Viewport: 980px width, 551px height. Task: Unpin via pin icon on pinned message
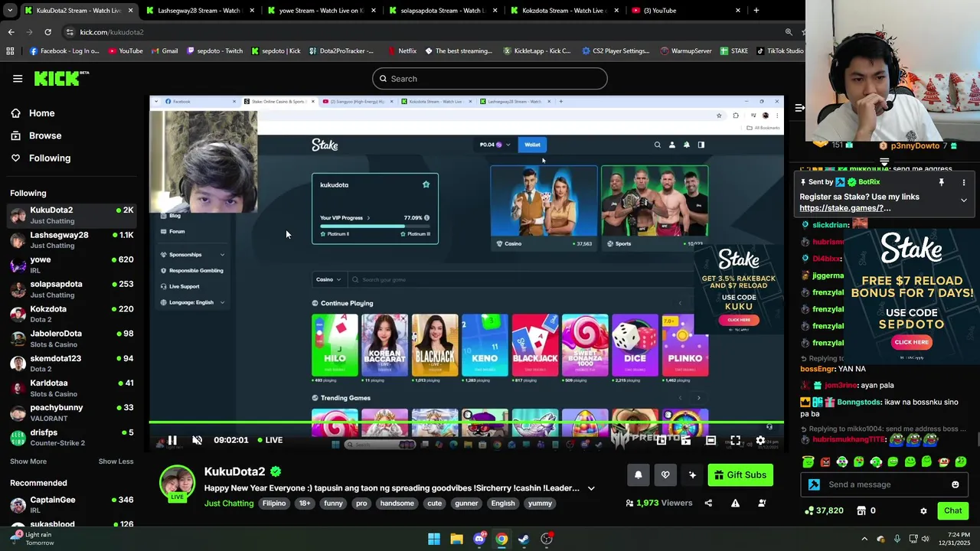(942, 182)
